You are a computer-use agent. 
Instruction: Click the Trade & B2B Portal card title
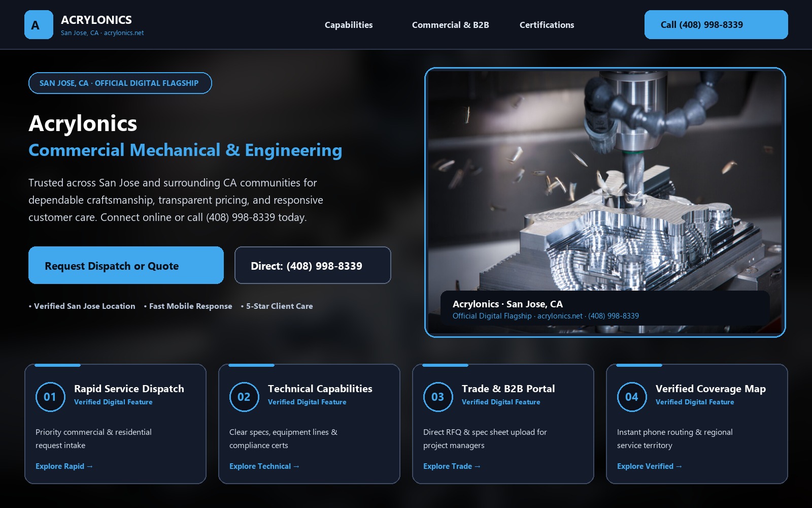pos(509,389)
